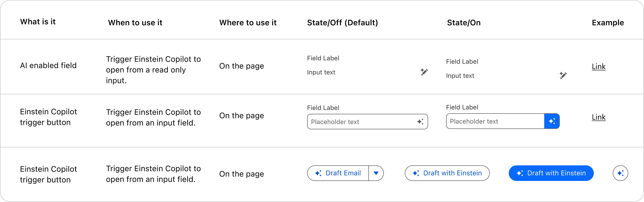The height and width of the screenshot is (202, 644).
Task: Click the Where to use it header
Action: [248, 23]
